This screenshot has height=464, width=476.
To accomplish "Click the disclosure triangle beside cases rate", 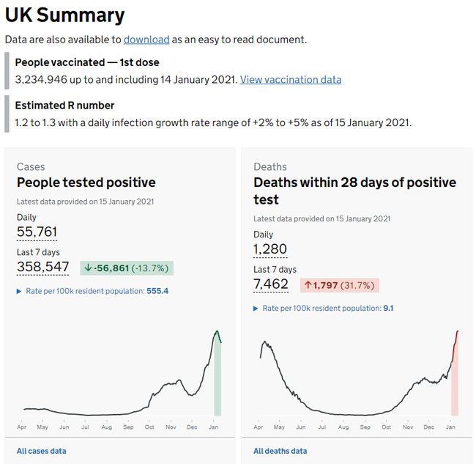I will click(x=19, y=291).
